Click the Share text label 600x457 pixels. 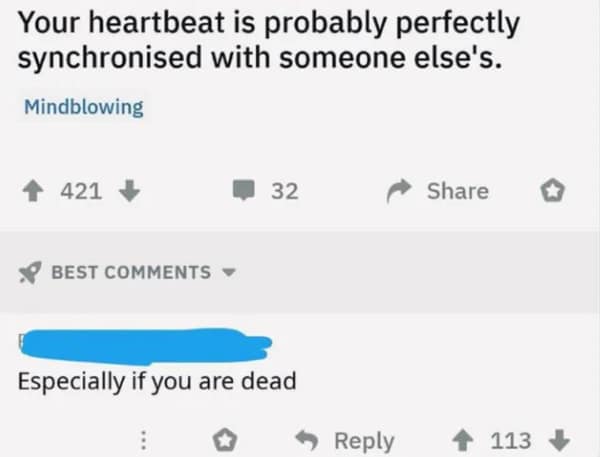[x=457, y=191]
